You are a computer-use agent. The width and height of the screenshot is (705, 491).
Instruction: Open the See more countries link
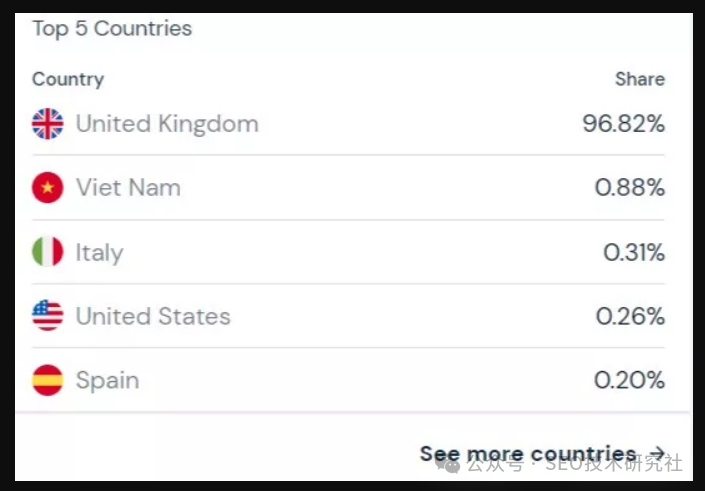[x=527, y=454]
